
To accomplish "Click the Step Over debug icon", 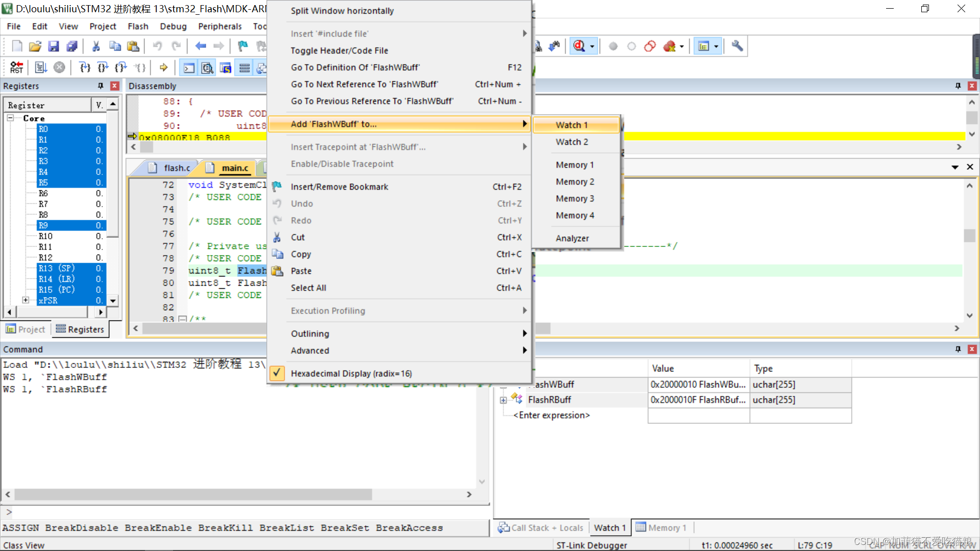I will coord(102,67).
